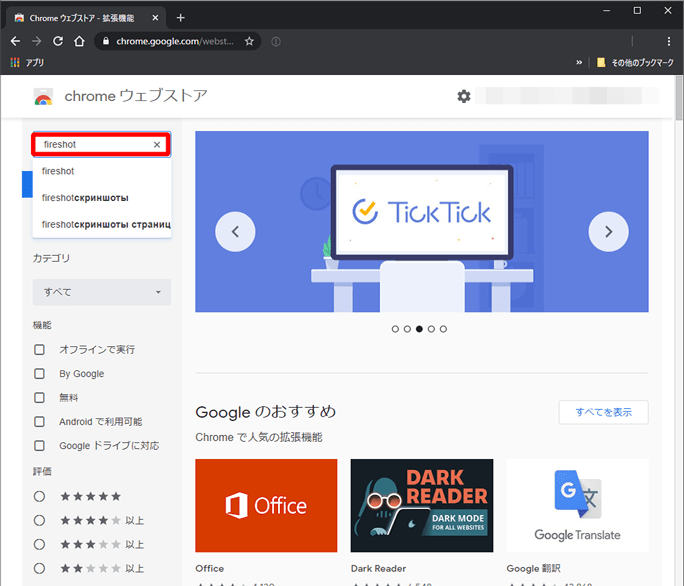Click the browser forward arrow
The width and height of the screenshot is (684, 586).
pyautogui.click(x=37, y=41)
